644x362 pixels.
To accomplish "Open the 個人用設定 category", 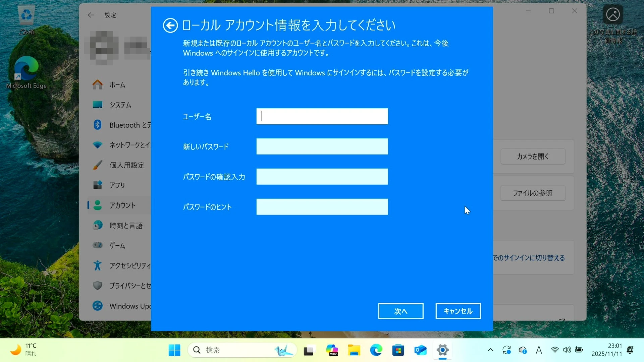I will [x=126, y=165].
